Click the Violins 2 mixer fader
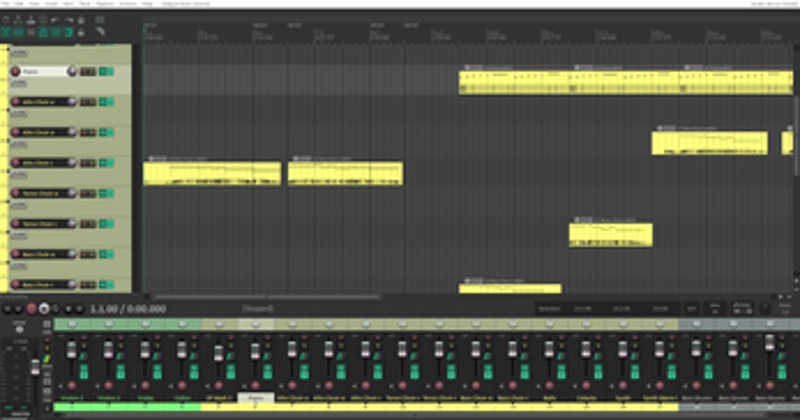The width and height of the screenshot is (800, 420). point(108,350)
